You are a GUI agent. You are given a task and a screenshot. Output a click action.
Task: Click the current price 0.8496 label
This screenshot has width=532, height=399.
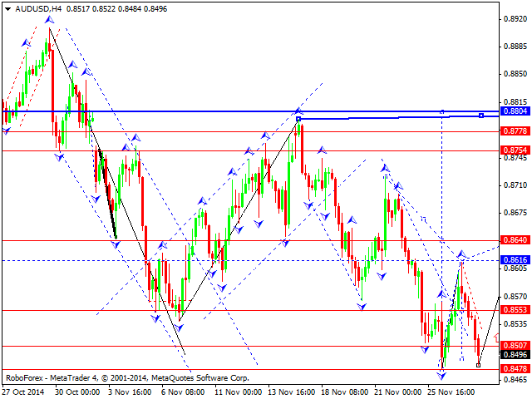[515, 354]
